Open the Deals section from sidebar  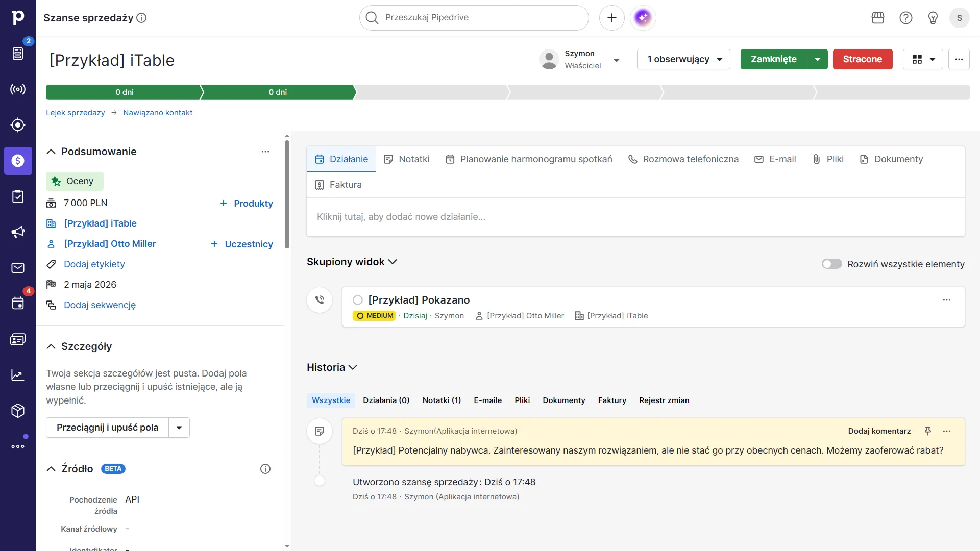click(x=18, y=161)
